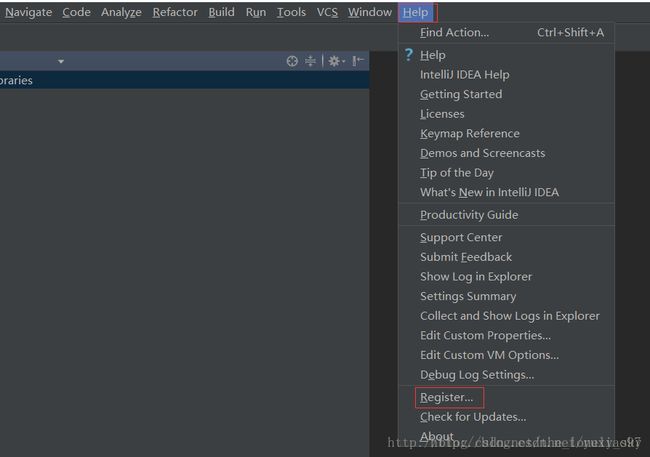Screen dimensions: 650x457
Task: Choose Edit Custom Properties...
Action: coord(506,335)
